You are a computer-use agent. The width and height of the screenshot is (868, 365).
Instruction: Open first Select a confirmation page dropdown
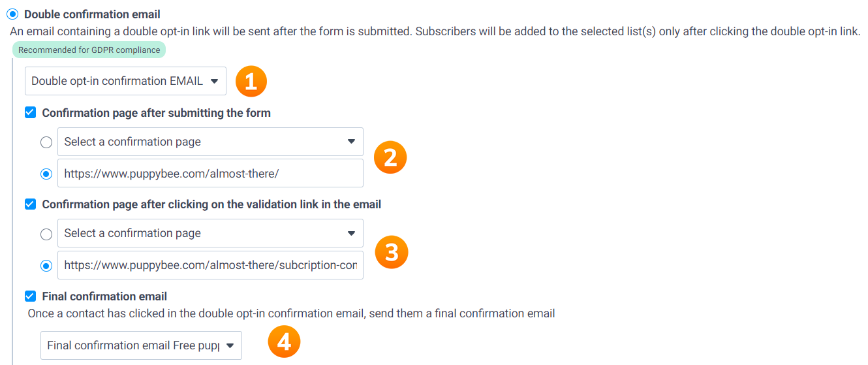210,142
